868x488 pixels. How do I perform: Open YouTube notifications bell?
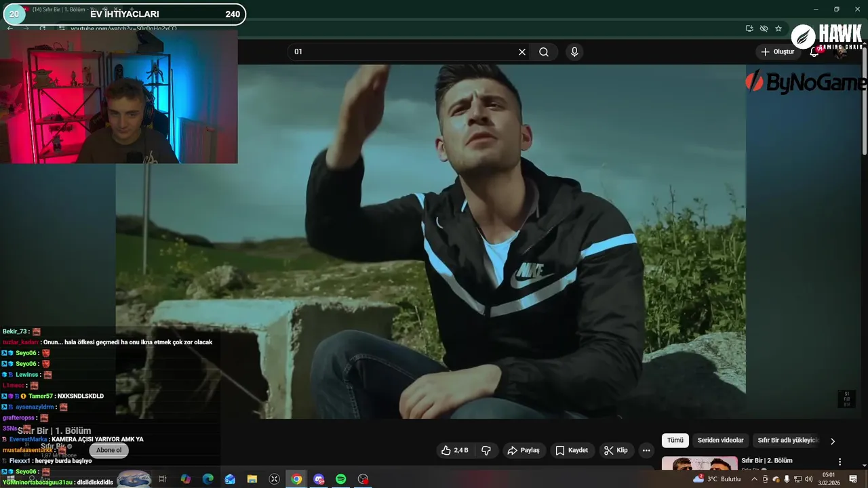(814, 52)
